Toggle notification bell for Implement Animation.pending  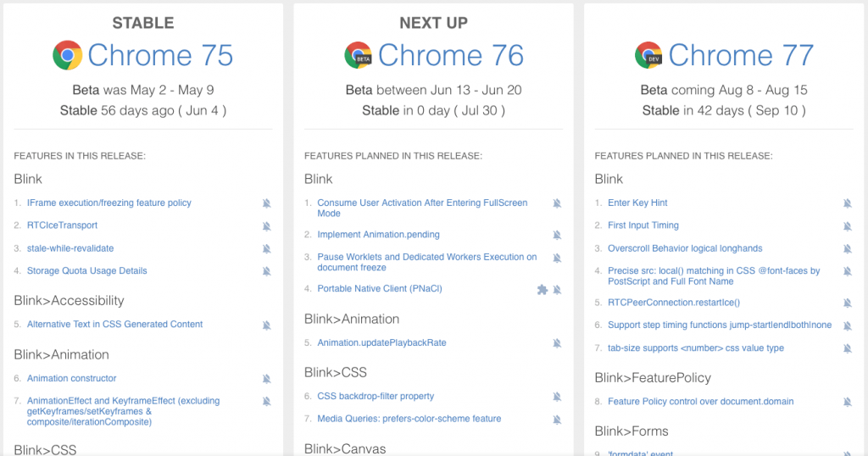tap(557, 235)
